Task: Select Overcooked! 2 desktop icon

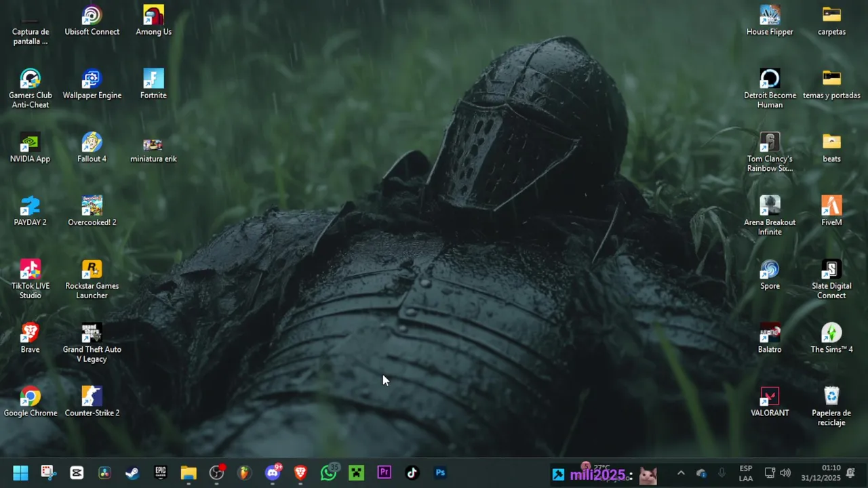Action: pos(92,211)
